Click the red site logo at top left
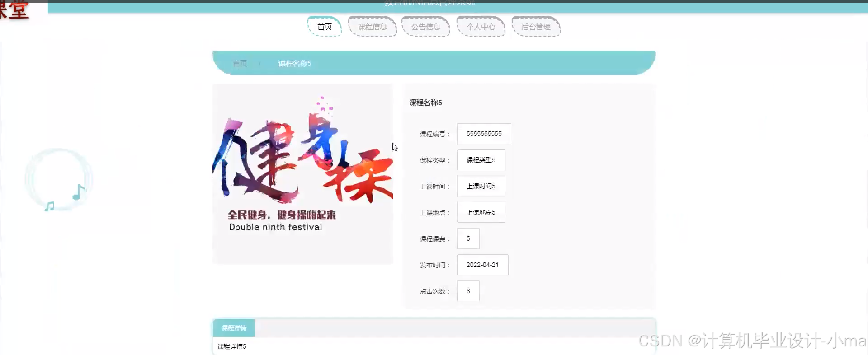Image resolution: width=868 pixels, height=355 pixels. 14,10
